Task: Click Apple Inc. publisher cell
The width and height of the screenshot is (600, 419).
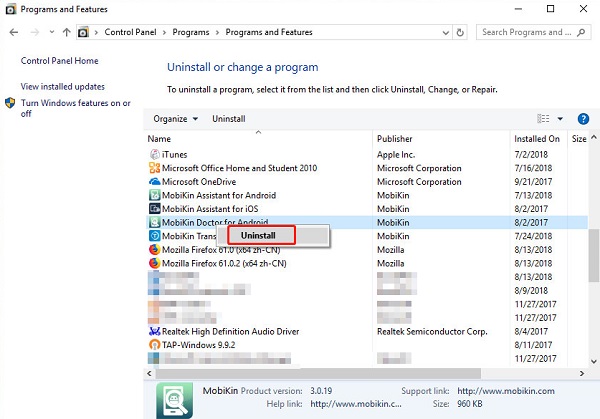Action: coord(396,155)
